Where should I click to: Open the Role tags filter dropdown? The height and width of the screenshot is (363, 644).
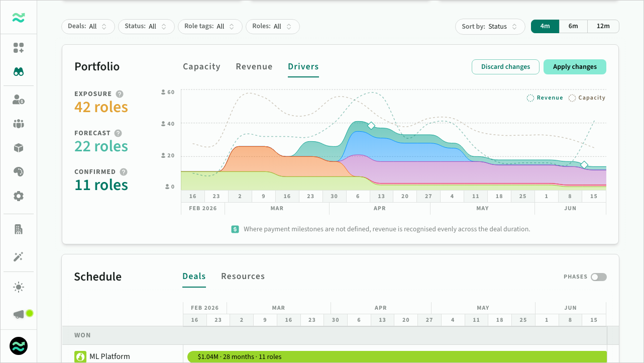click(210, 27)
